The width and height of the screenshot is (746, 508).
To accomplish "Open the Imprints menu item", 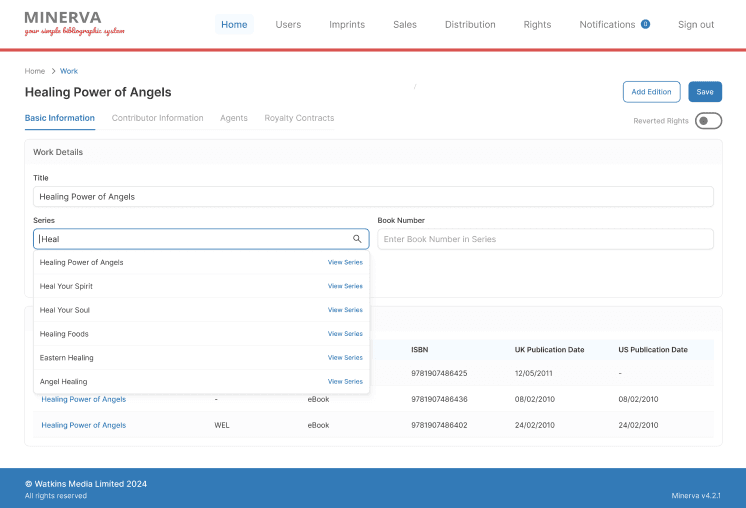I will pos(347,24).
